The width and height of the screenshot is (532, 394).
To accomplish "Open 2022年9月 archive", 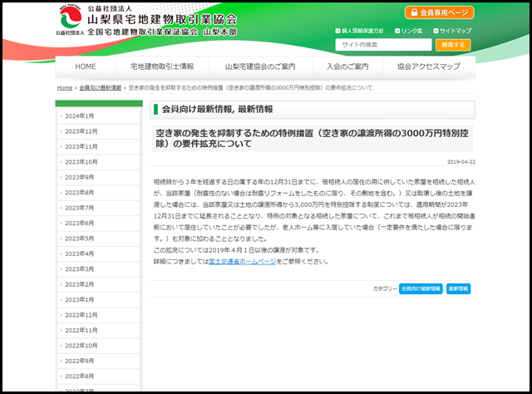I will (x=98, y=361).
